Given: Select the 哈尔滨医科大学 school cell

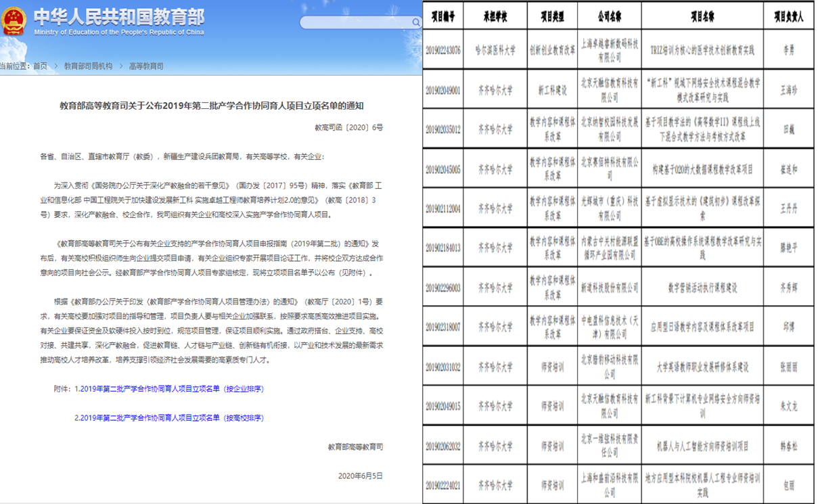Looking at the screenshot, I should (495, 50).
